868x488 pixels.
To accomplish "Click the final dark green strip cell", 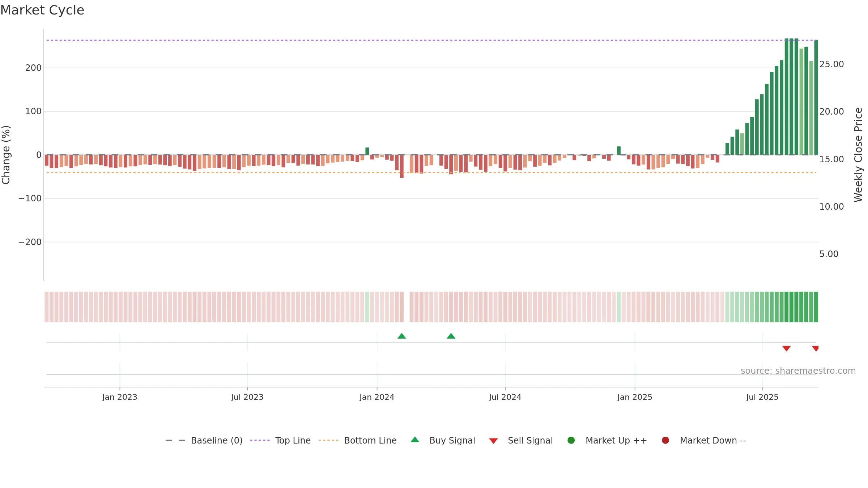I will tap(816, 307).
